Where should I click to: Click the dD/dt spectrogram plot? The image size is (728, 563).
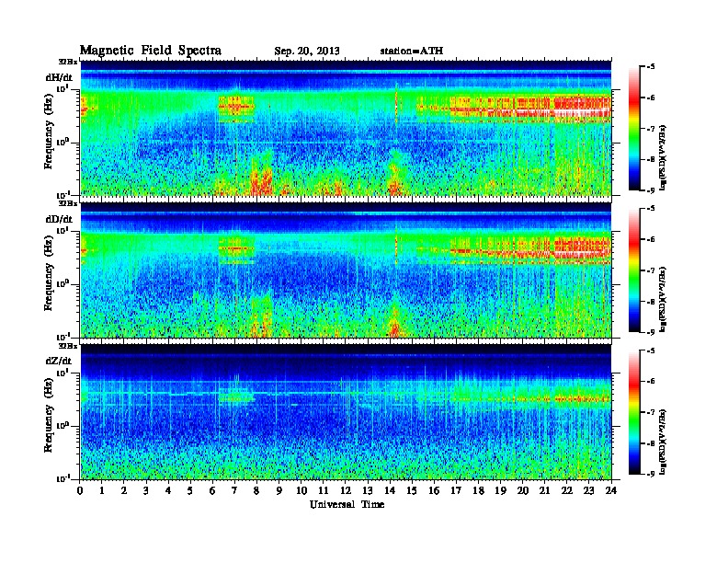(346, 270)
